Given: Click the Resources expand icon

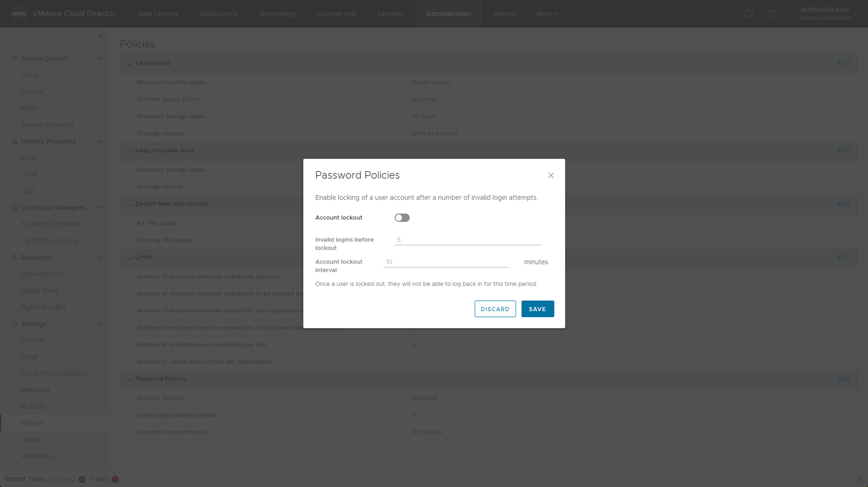Looking at the screenshot, I should click(101, 257).
